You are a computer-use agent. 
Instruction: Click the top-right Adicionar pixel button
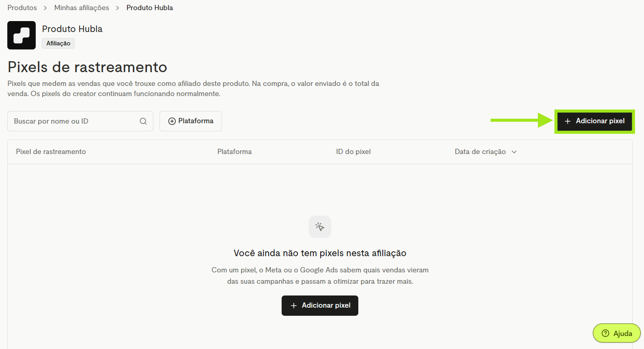594,121
